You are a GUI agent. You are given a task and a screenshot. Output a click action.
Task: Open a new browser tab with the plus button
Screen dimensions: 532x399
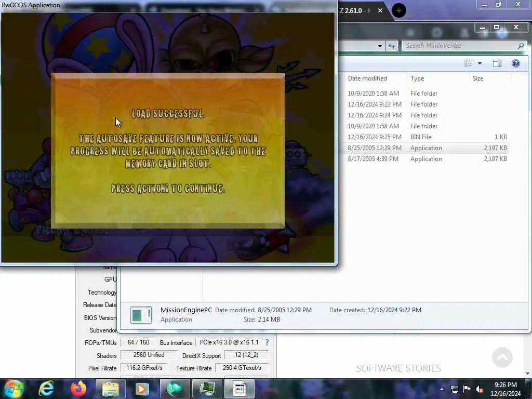(x=399, y=10)
